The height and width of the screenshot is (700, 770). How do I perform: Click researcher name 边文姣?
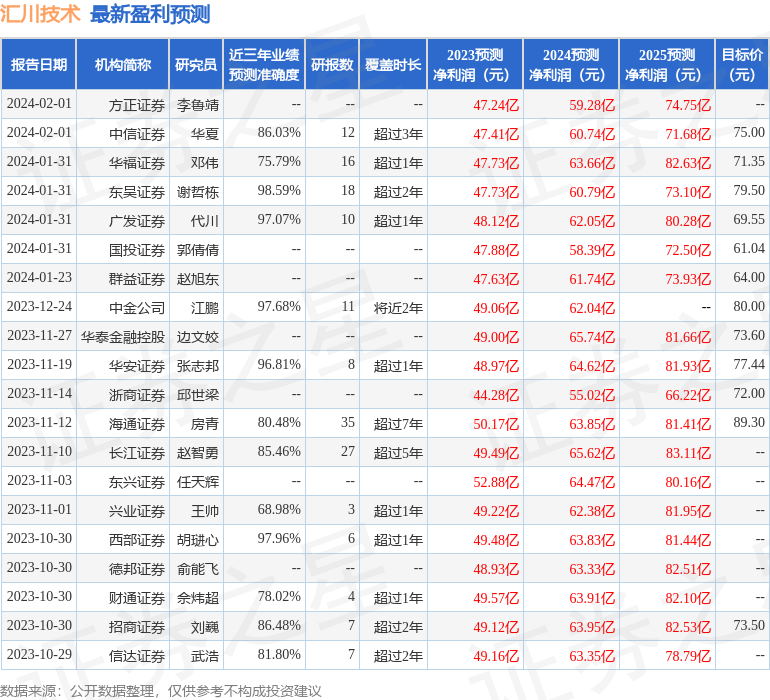click(197, 336)
